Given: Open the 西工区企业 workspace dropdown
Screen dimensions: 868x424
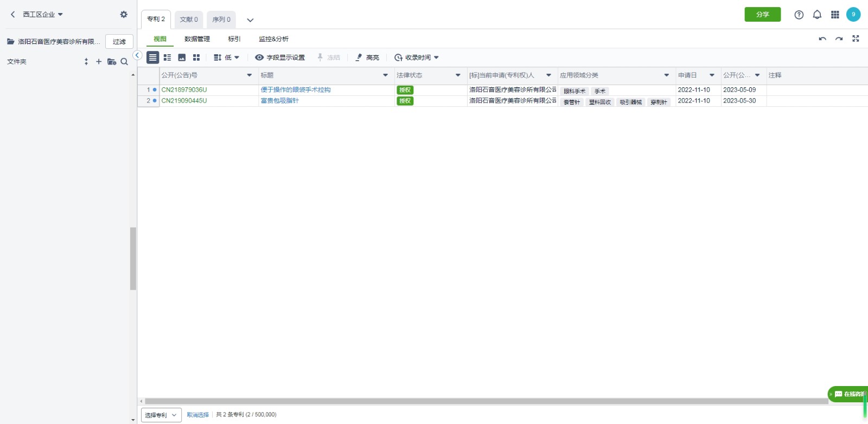Looking at the screenshot, I should 43,15.
